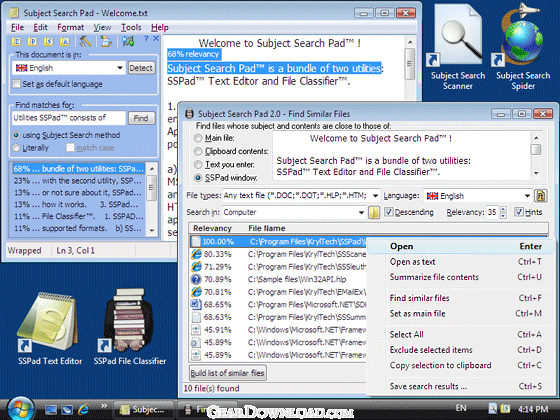Open the View menu
560x420 pixels.
102,27
